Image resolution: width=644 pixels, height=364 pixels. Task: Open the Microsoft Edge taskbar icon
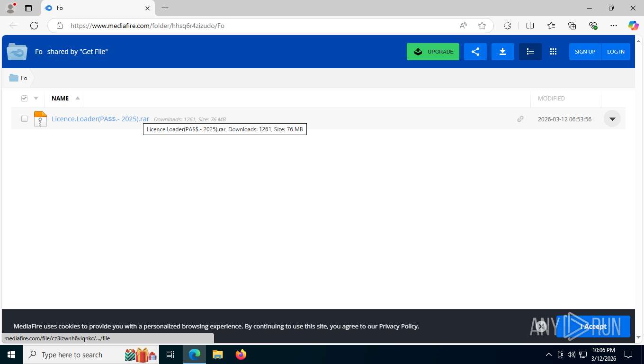(x=195, y=355)
